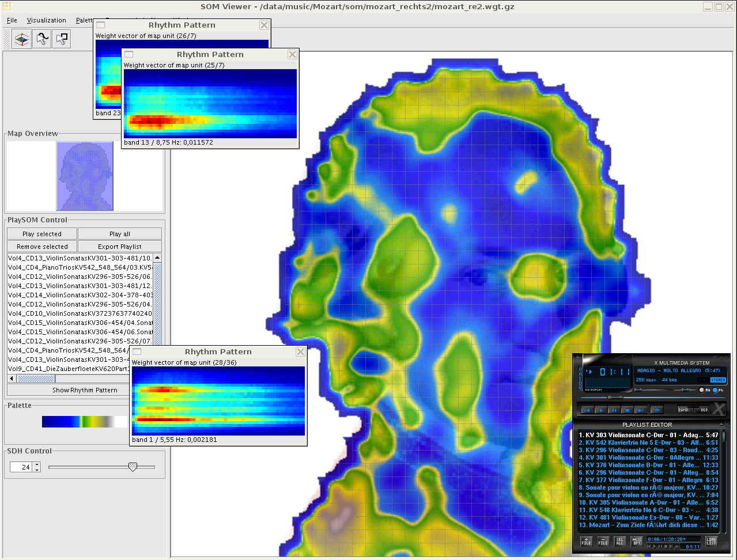The height and width of the screenshot is (560, 737).
Task: Activate the rectangle selection tool
Action: click(x=61, y=39)
